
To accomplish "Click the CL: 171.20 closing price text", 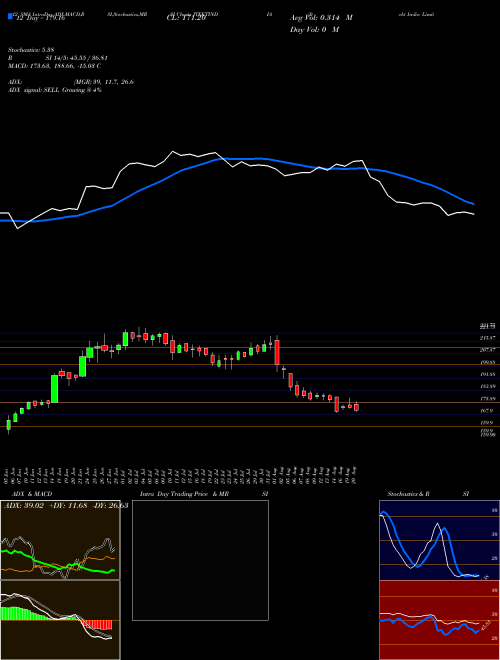I will [186, 17].
